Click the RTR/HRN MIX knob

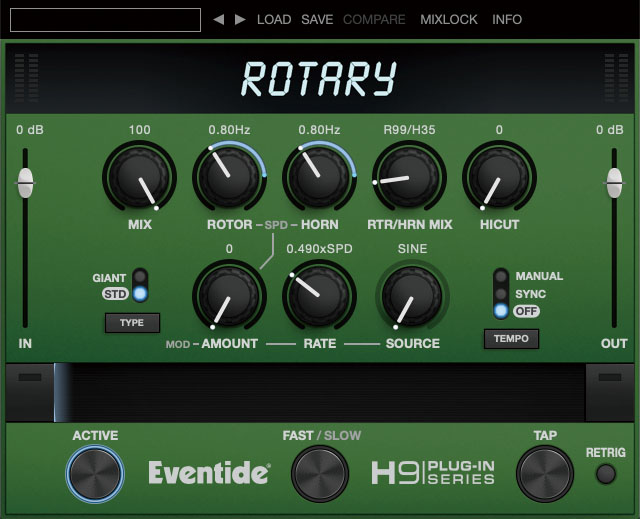coord(409,177)
